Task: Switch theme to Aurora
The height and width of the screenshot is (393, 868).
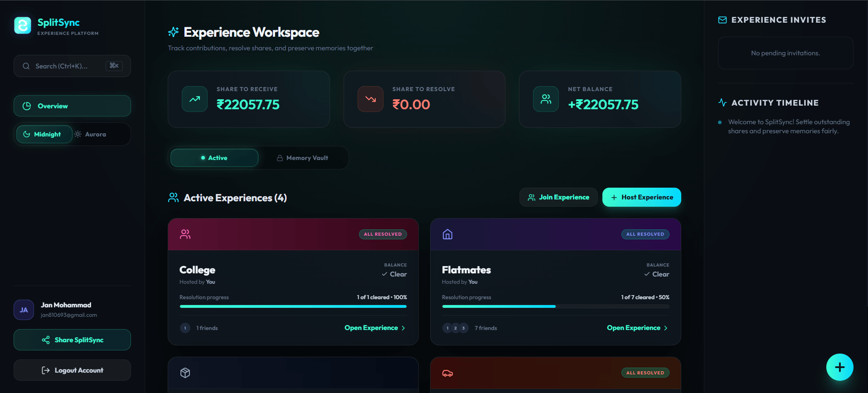Action: click(x=90, y=134)
